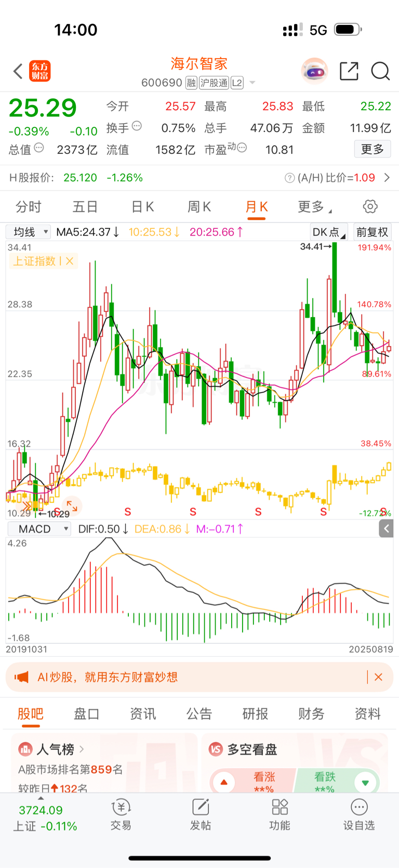Image resolution: width=399 pixels, height=868 pixels.
Task: Tap the 融 margin badge
Action: pyautogui.click(x=191, y=83)
